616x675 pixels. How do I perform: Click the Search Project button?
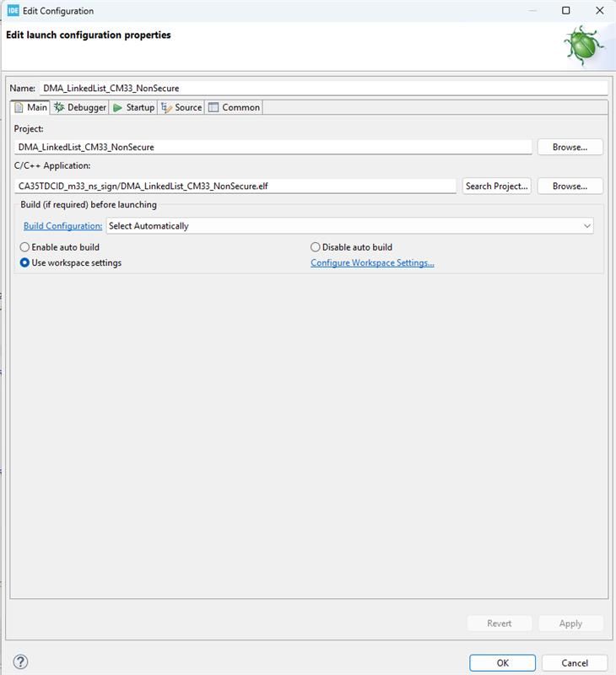coord(496,186)
